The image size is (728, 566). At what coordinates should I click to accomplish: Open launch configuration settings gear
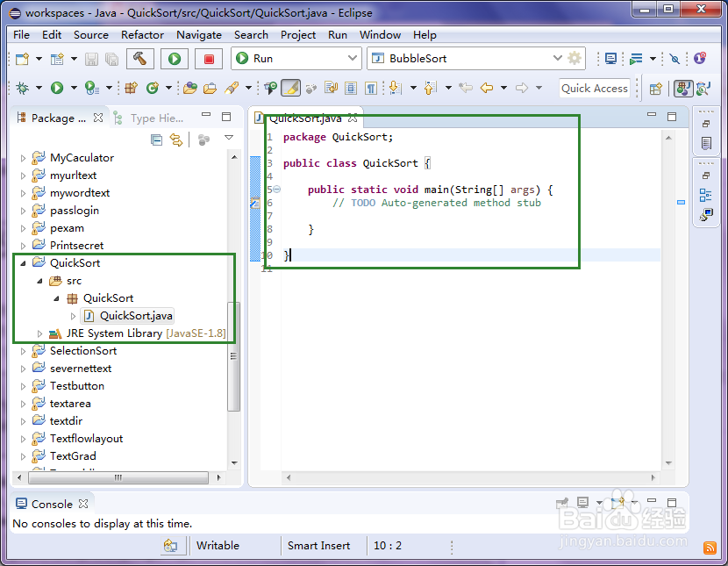575,58
